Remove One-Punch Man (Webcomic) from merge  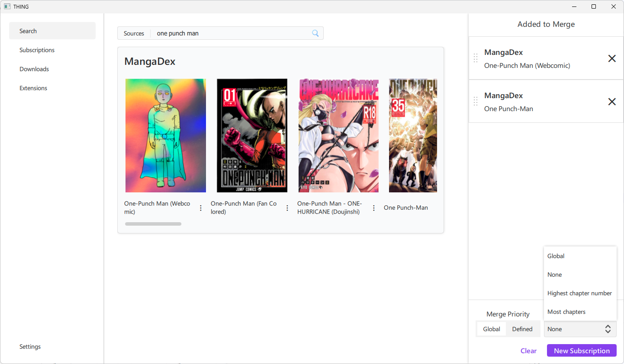pos(612,58)
